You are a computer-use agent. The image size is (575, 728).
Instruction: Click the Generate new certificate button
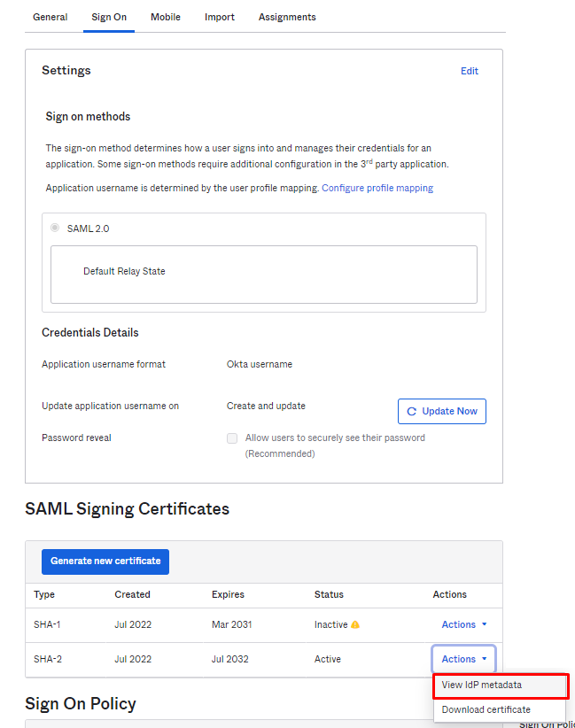[105, 561]
